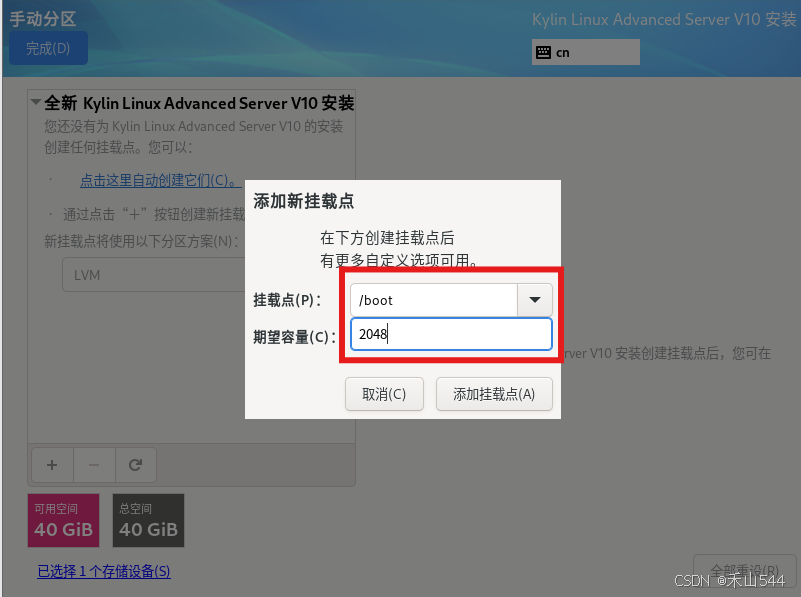Click the plus add mount point icon
The height and width of the screenshot is (597, 801).
tap(52, 465)
